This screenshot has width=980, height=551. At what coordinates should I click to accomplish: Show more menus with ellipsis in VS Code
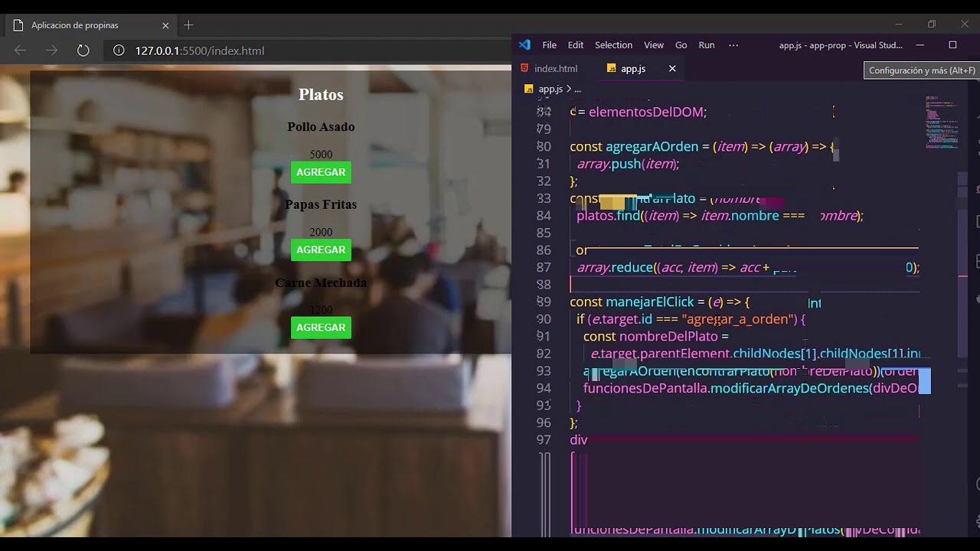(x=733, y=45)
